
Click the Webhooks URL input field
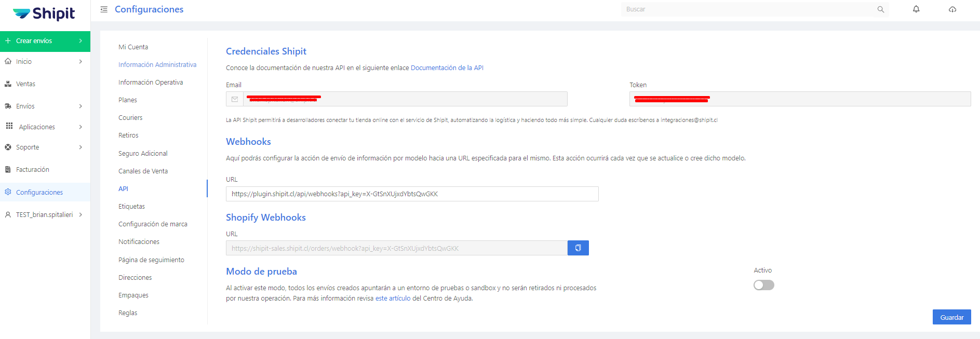(412, 194)
